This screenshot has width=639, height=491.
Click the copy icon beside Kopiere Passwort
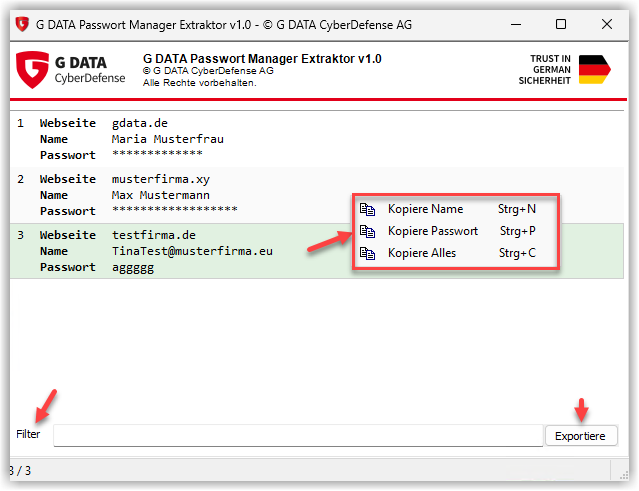tap(368, 231)
